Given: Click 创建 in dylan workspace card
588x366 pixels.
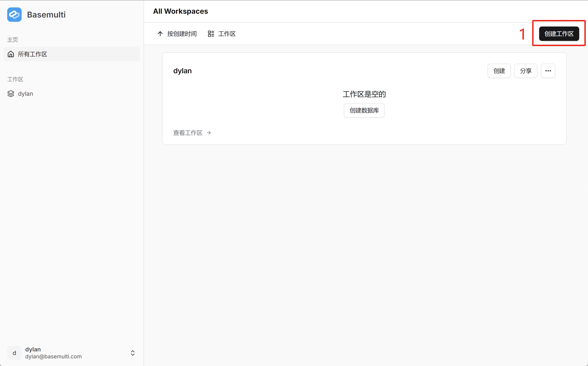Looking at the screenshot, I should coord(499,70).
